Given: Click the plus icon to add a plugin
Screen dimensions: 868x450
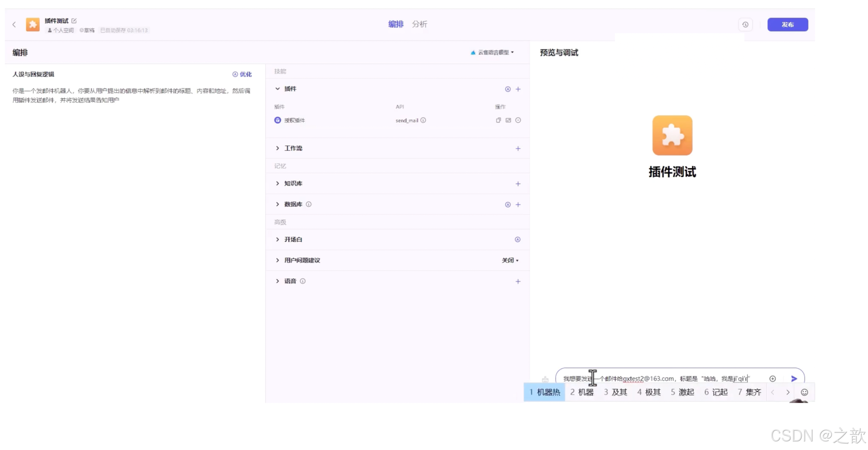Looking at the screenshot, I should 518,89.
